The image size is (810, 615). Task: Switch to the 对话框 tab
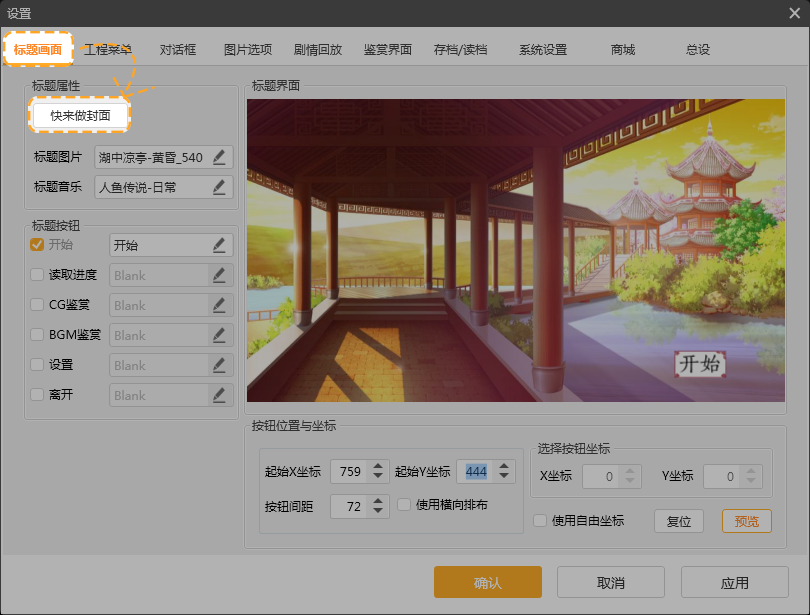pos(178,50)
